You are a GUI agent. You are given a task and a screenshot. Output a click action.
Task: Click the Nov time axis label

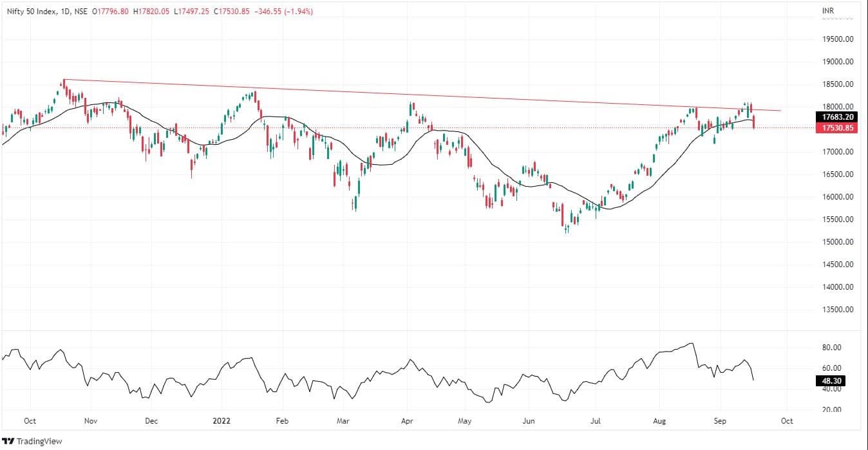point(90,421)
